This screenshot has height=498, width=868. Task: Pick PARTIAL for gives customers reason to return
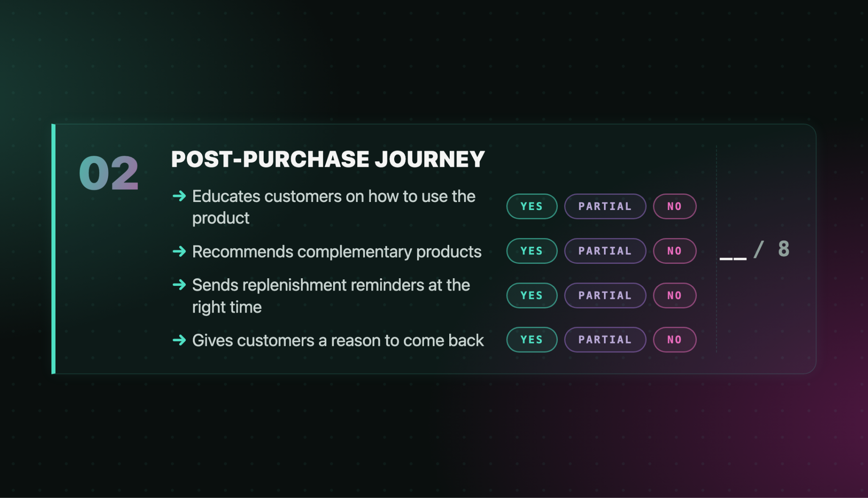pos(605,340)
